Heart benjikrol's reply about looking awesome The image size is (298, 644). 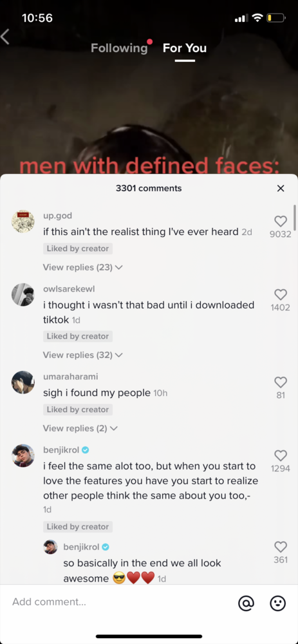281,547
